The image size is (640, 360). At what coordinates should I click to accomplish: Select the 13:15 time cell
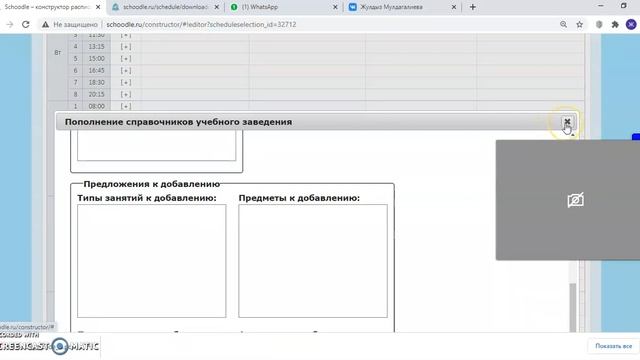click(96, 47)
